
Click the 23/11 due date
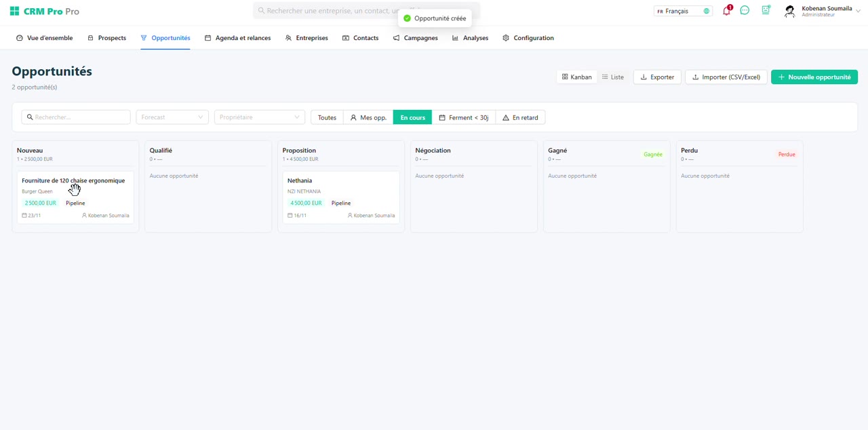tap(31, 216)
